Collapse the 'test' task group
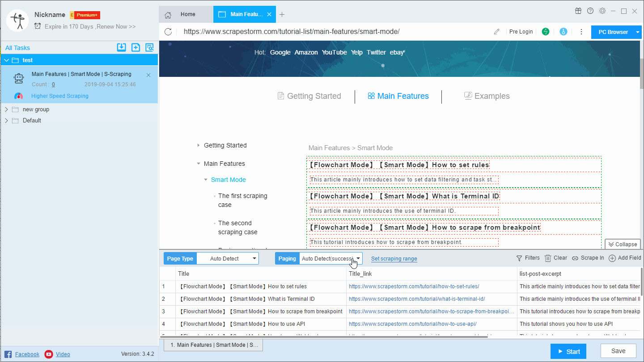Image resolution: width=644 pixels, height=362 pixels. pos(7,60)
